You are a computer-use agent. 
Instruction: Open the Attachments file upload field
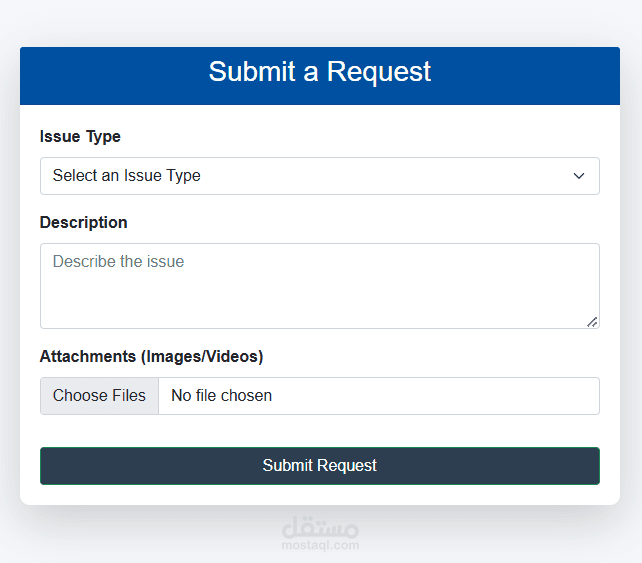click(x=378, y=396)
